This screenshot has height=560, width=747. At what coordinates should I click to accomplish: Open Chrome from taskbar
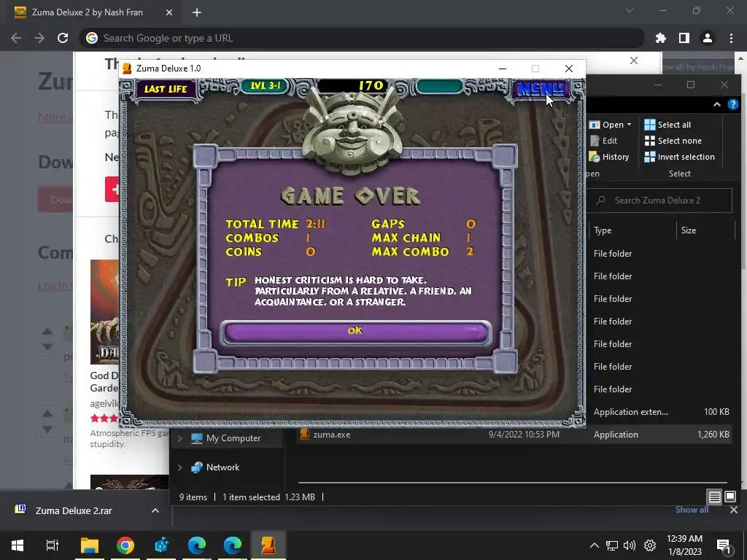tap(125, 545)
